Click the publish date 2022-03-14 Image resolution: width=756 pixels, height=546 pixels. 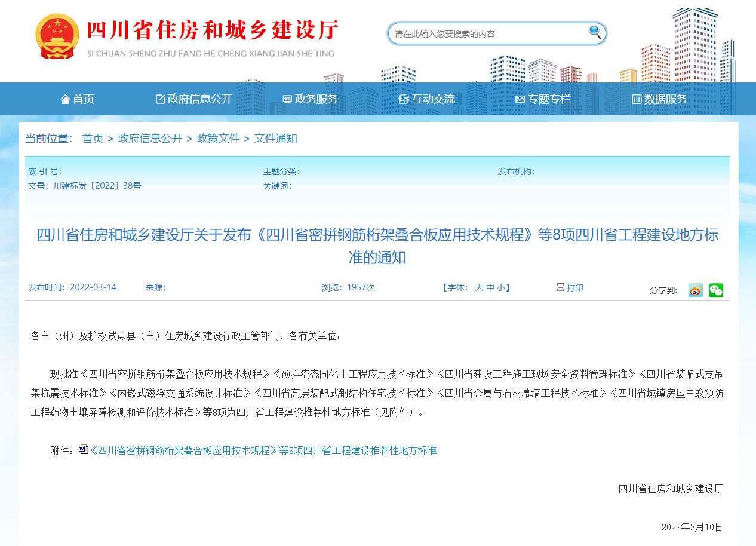[x=93, y=287]
